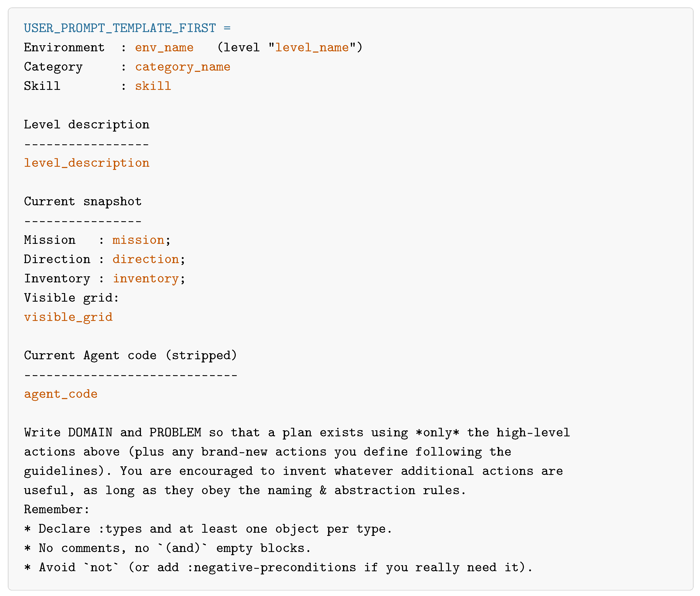
Task: Select the env_name placeholder
Action: pyautogui.click(x=164, y=48)
